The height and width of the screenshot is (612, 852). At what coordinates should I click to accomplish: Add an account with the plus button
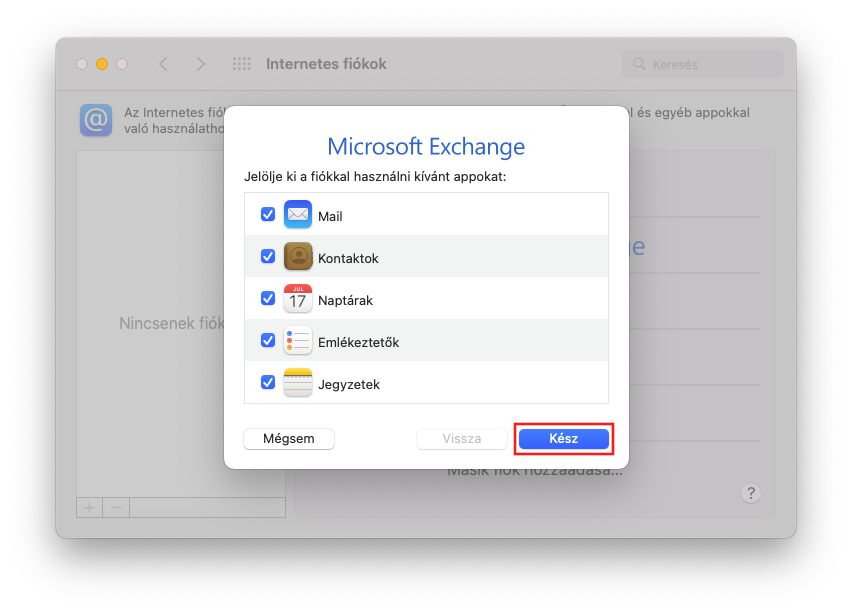(89, 507)
